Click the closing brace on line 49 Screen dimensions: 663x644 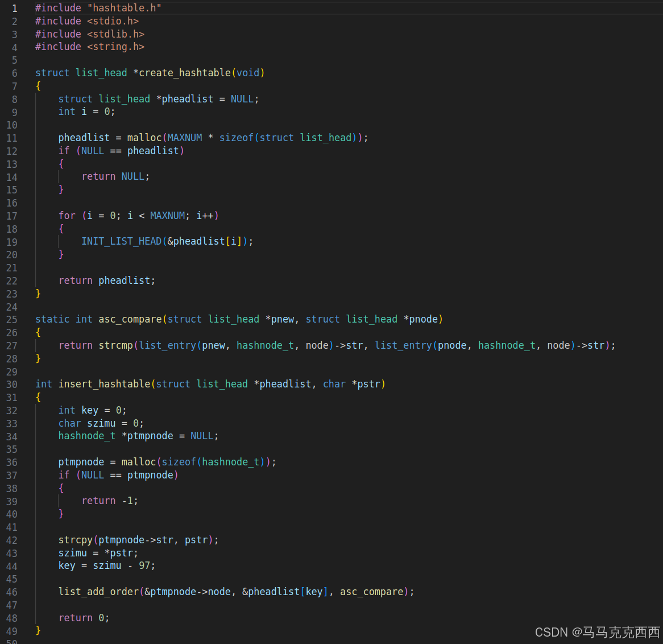tap(38, 631)
